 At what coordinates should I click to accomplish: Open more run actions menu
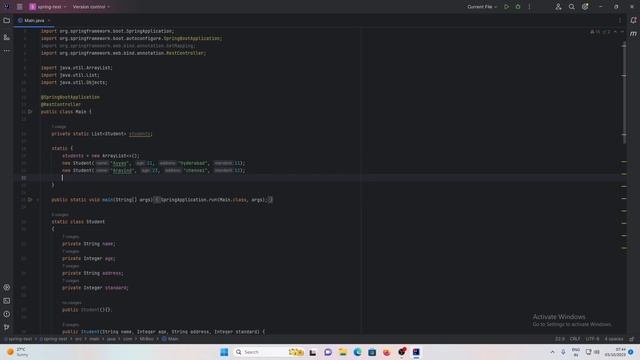529,7
